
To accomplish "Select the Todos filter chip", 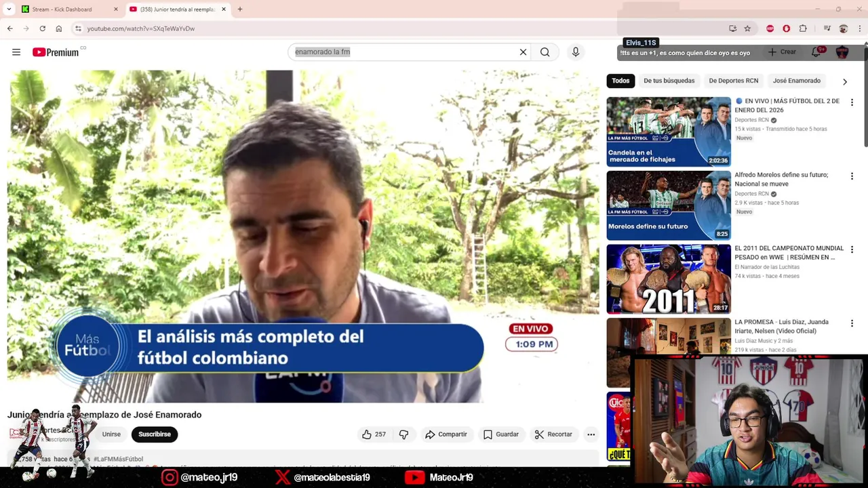I will pos(620,81).
